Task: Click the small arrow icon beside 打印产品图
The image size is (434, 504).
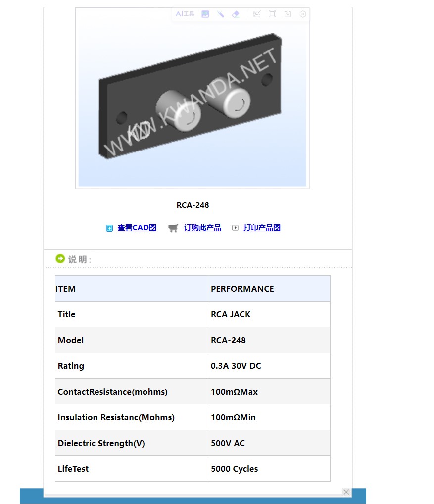Action: point(235,228)
